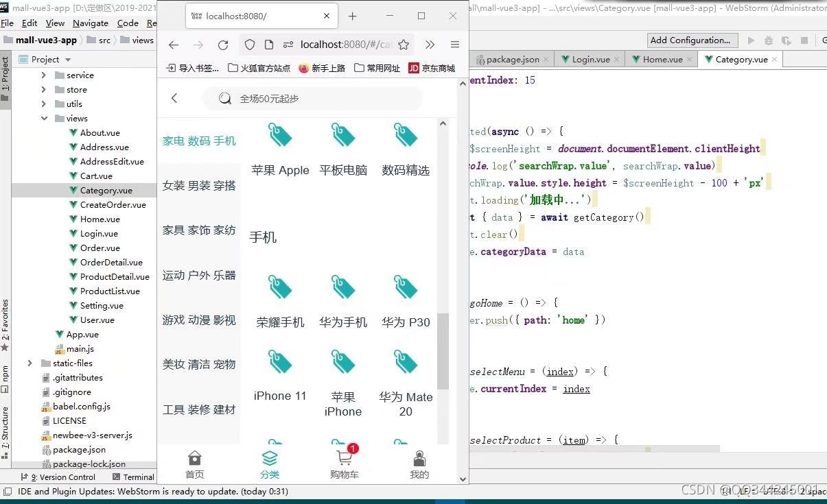Toggle the 2: Favorites tool window
The width and height of the screenshot is (827, 504).
pos(5,324)
